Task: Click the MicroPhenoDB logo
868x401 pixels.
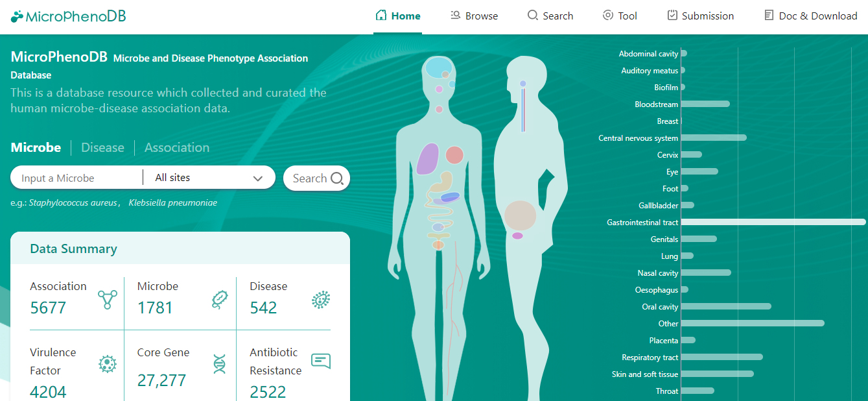Action: click(68, 16)
